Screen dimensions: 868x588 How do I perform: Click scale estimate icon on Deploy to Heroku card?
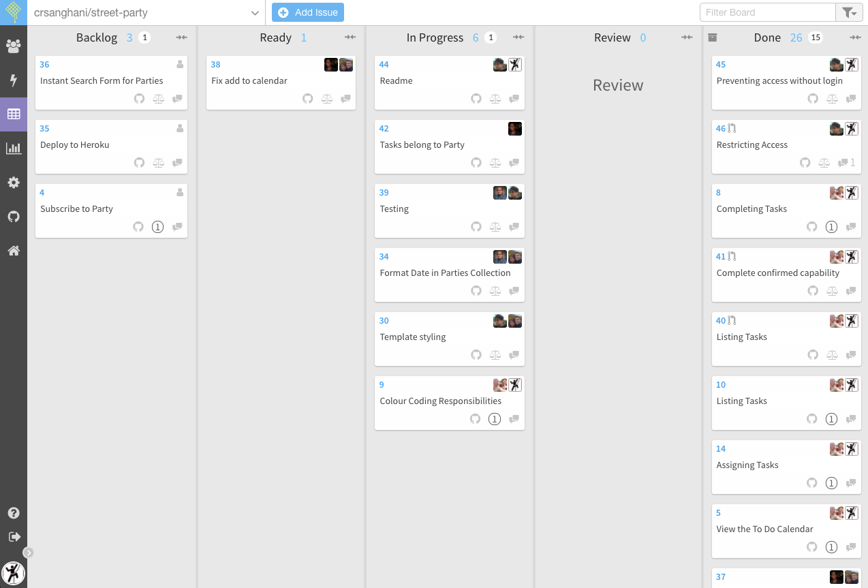click(x=158, y=163)
